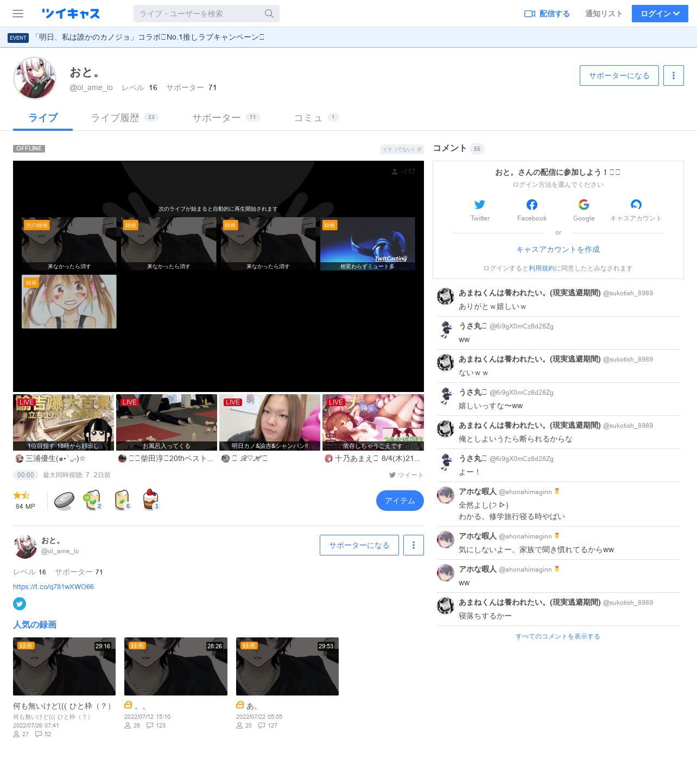Screen dimensions: 697x784
Task: Click the 何も無いけど((( ひと枠（？） title
Action: (64, 706)
